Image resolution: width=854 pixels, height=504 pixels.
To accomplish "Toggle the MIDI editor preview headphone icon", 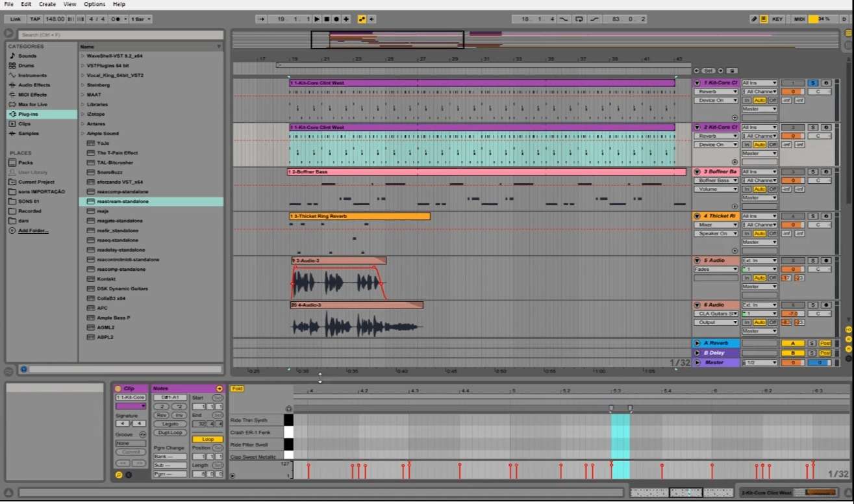I will 288,409.
